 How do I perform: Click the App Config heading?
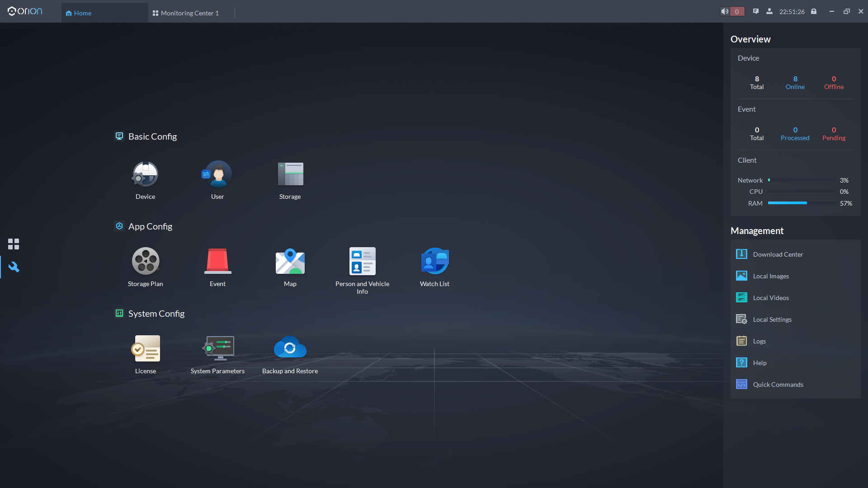tap(150, 226)
